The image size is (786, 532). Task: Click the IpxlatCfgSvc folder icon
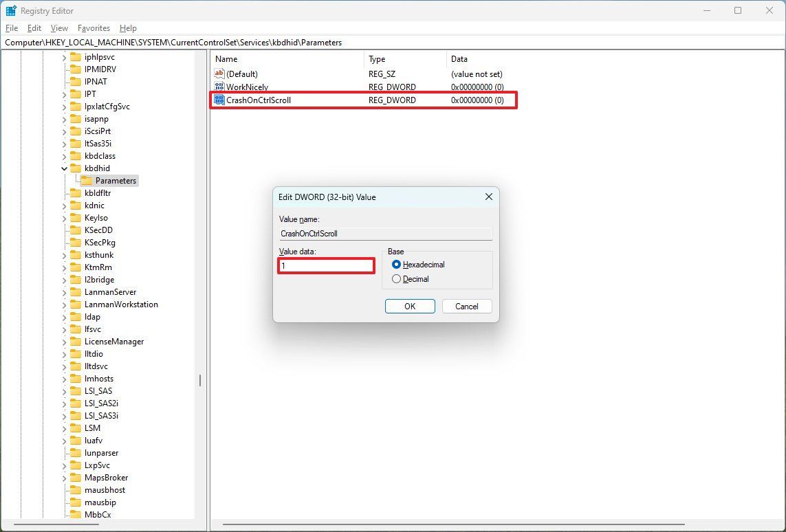[x=76, y=107]
